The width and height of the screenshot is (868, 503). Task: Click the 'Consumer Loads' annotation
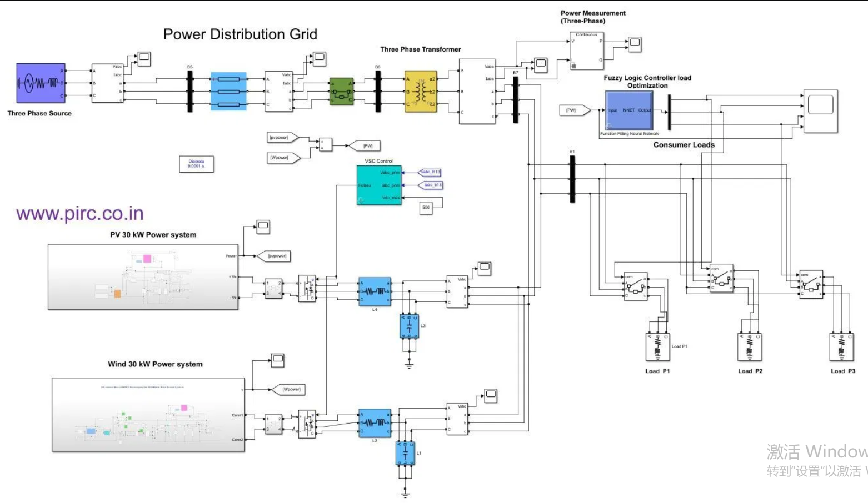(684, 145)
